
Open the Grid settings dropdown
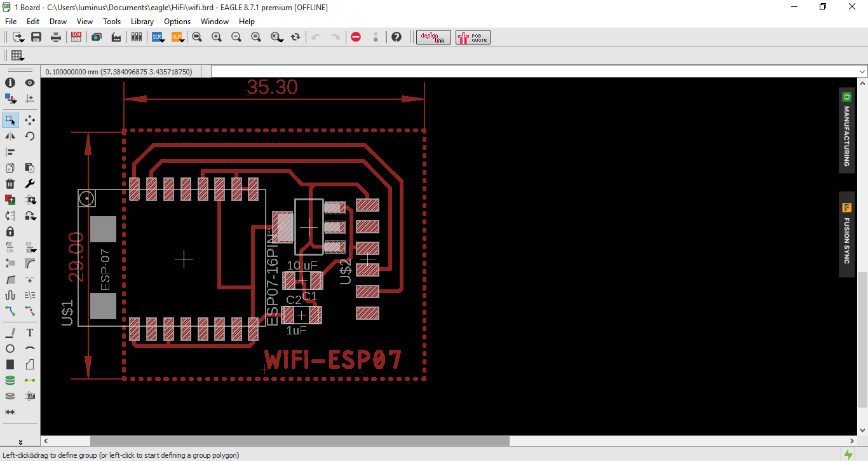pos(18,55)
